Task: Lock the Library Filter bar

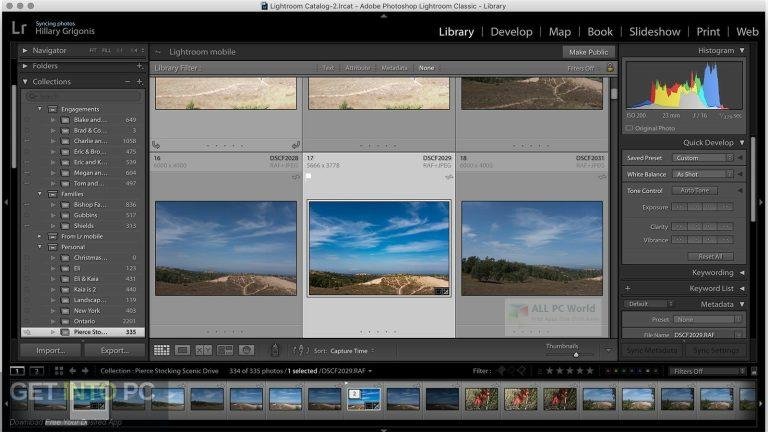Action: point(610,68)
